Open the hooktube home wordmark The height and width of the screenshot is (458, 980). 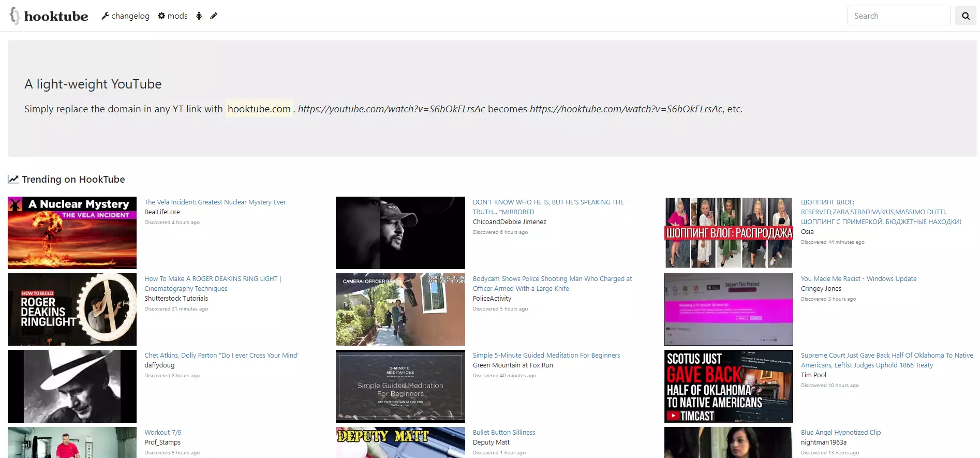(56, 16)
